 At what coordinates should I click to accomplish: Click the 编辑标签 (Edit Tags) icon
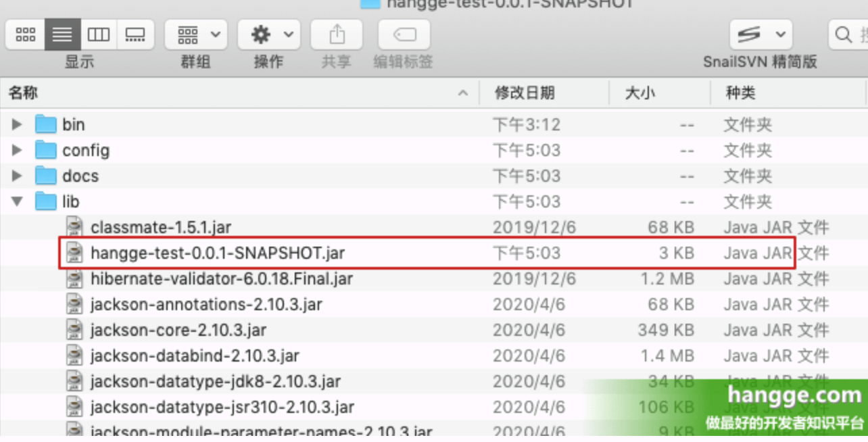pos(404,34)
